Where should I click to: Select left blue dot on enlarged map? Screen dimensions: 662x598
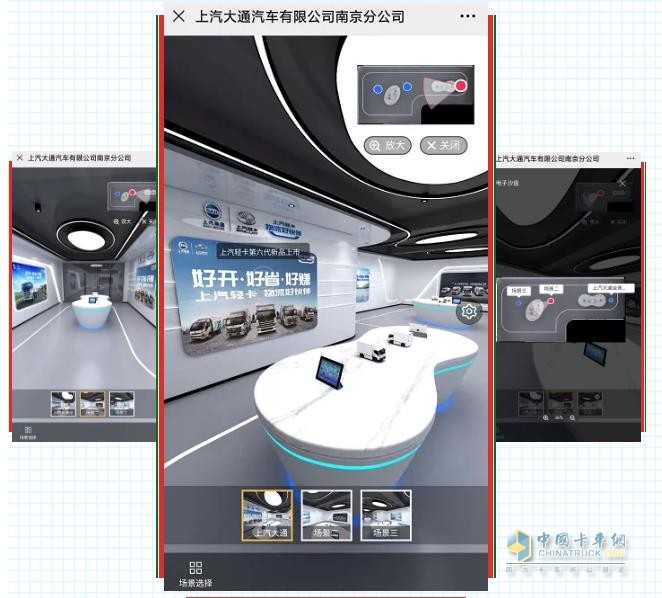coord(518,303)
